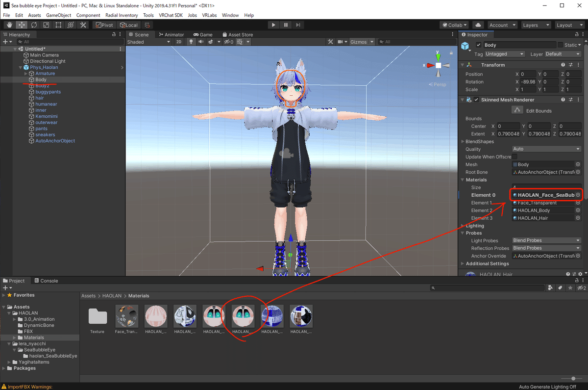This screenshot has height=390, width=588.
Task: Open Transform component help icon
Action: 563,65
